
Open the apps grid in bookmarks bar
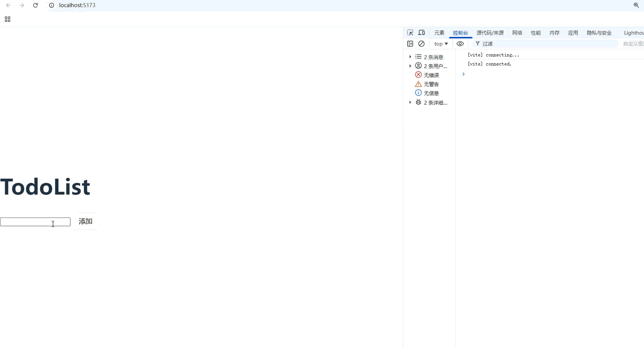click(x=8, y=19)
